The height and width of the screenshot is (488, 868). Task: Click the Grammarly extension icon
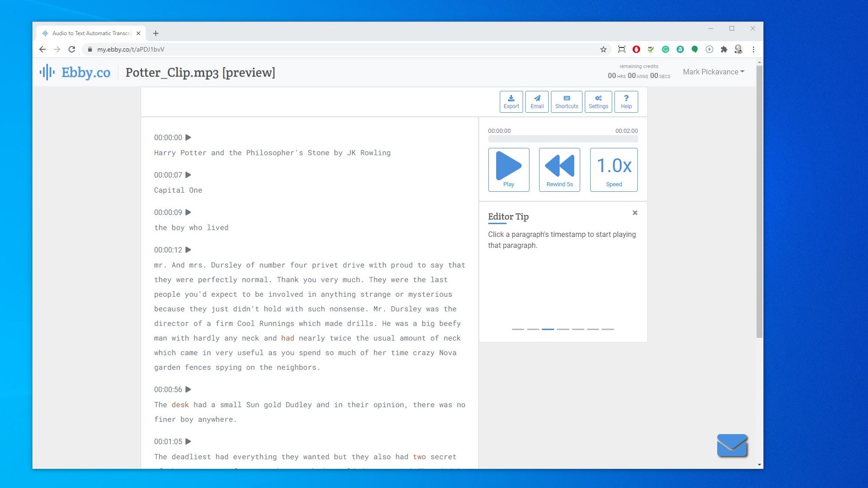665,49
